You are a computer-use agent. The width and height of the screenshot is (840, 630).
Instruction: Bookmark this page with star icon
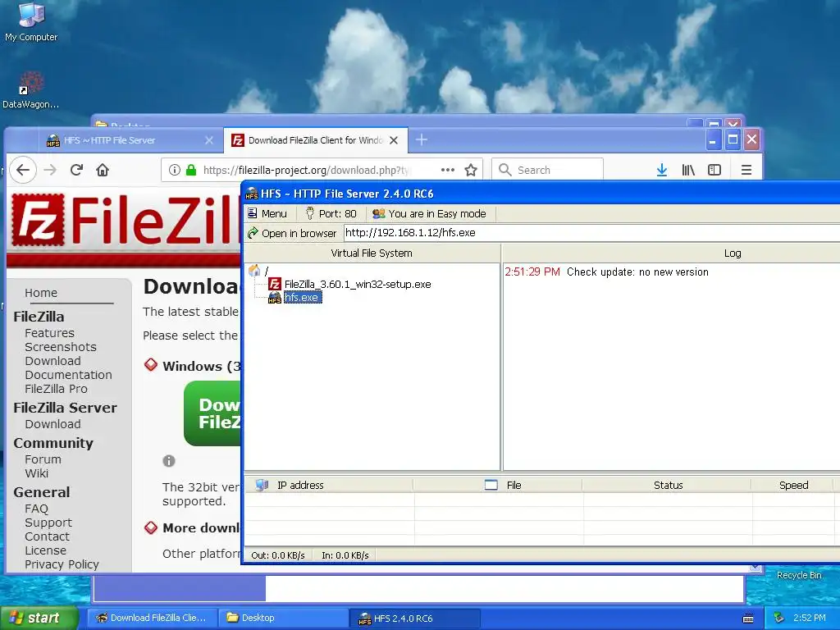[471, 171]
